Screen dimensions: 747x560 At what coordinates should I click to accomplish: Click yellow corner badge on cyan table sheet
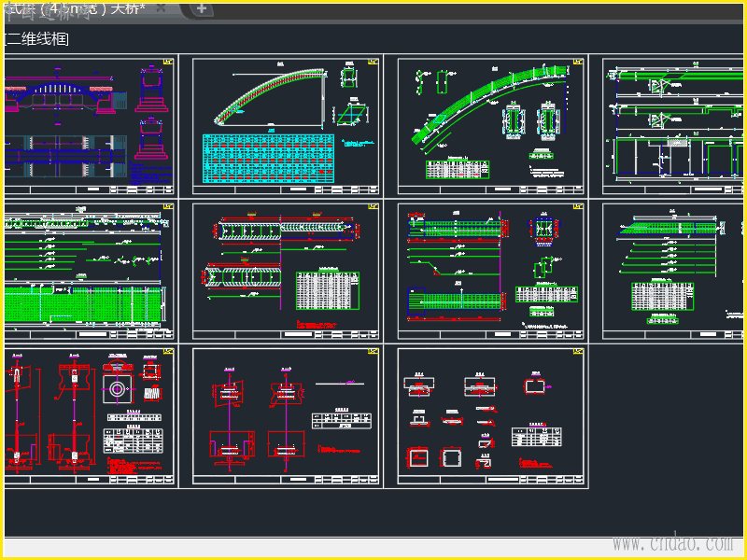pos(373,63)
